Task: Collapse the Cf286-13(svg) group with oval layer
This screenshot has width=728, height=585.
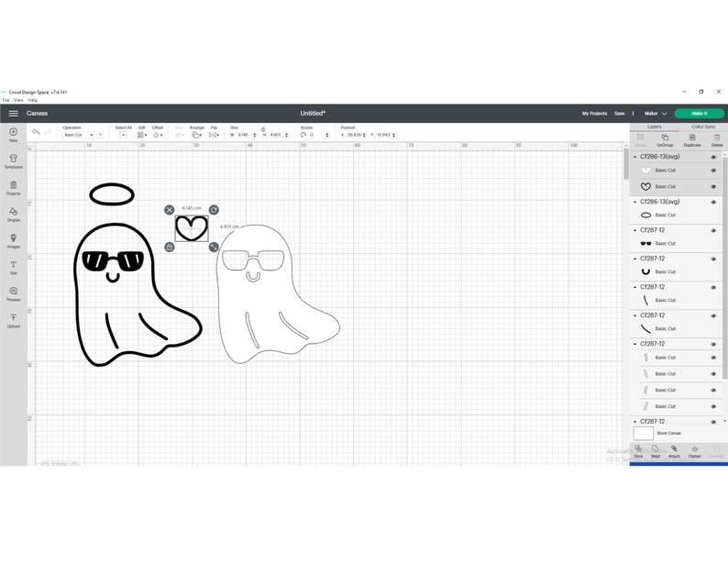Action: click(x=635, y=202)
